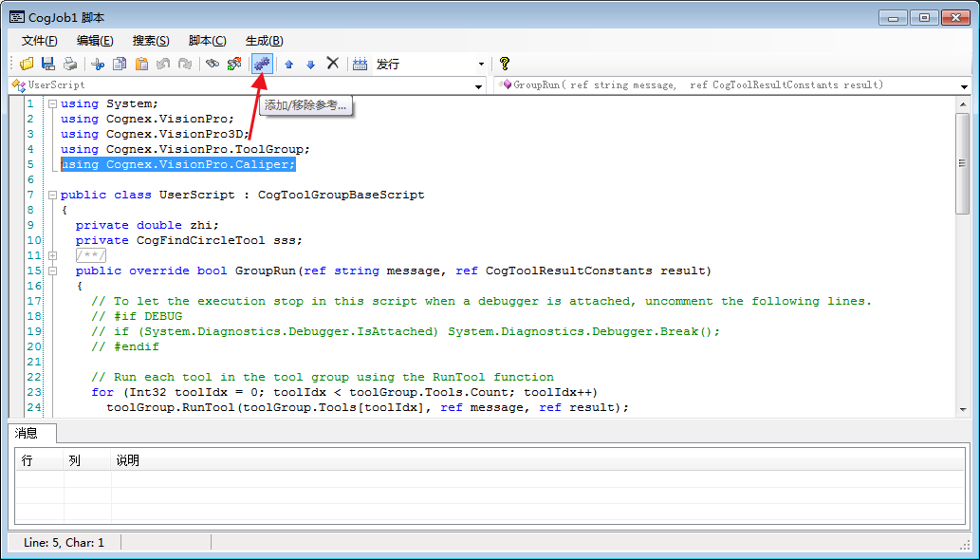Image resolution: width=980 pixels, height=560 pixels.
Task: Expand the collapsed comment block at line 11
Action: point(52,255)
